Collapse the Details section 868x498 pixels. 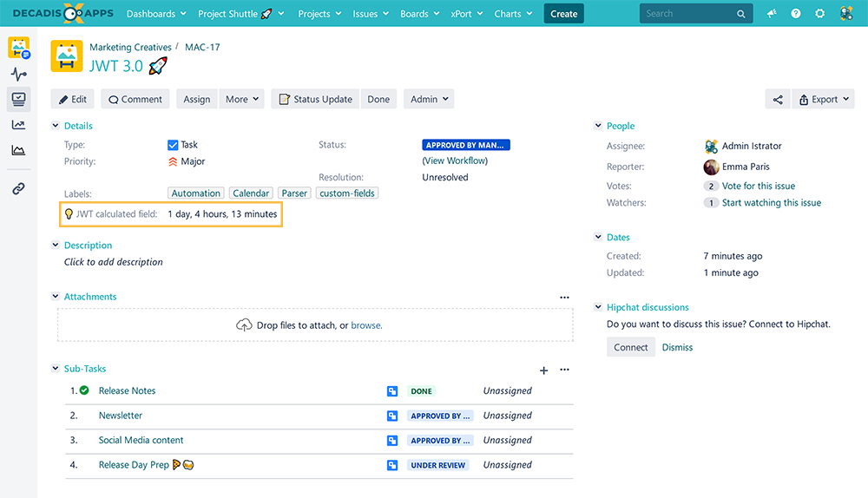[x=56, y=126]
